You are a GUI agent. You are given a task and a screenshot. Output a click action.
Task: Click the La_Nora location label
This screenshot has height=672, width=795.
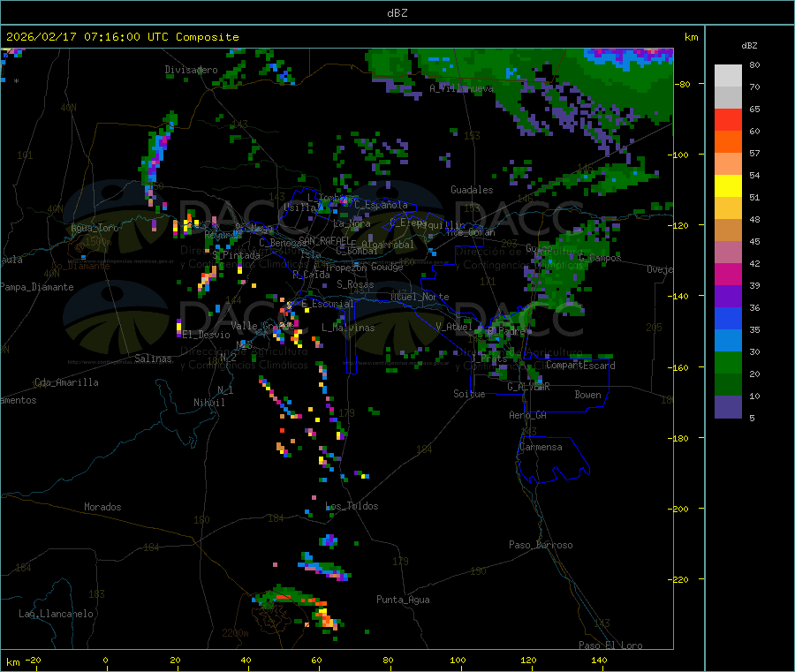click(x=352, y=223)
